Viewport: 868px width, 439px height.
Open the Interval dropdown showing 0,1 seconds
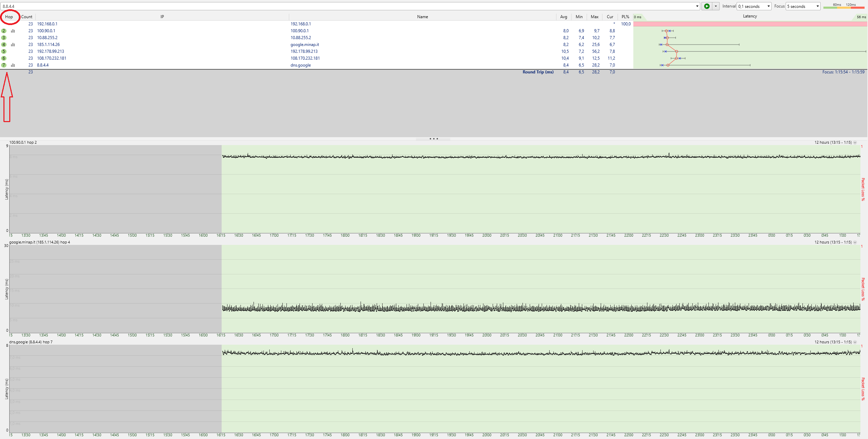[754, 6]
